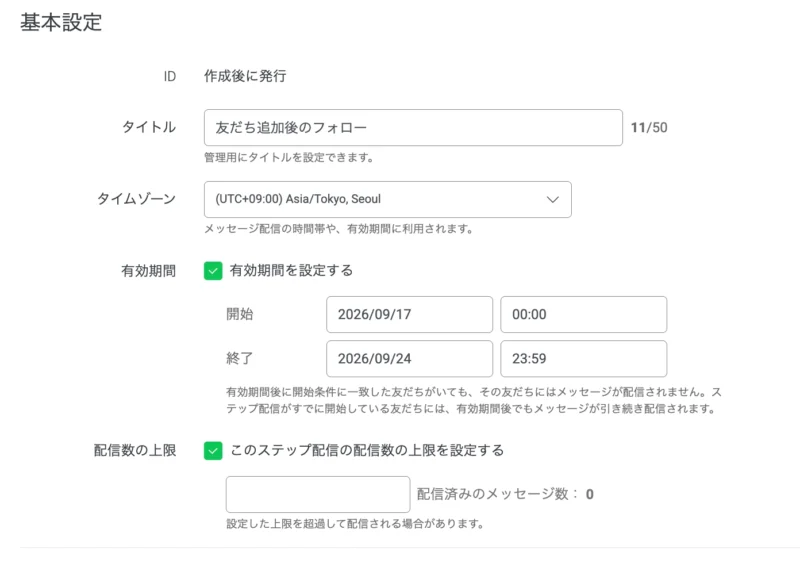
Task: Click the 開始 label
Action: click(240, 314)
